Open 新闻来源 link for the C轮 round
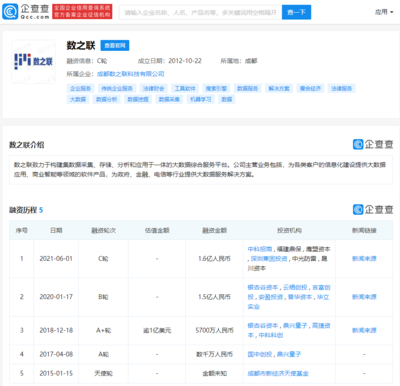This screenshot has height=386, width=400. [364, 259]
